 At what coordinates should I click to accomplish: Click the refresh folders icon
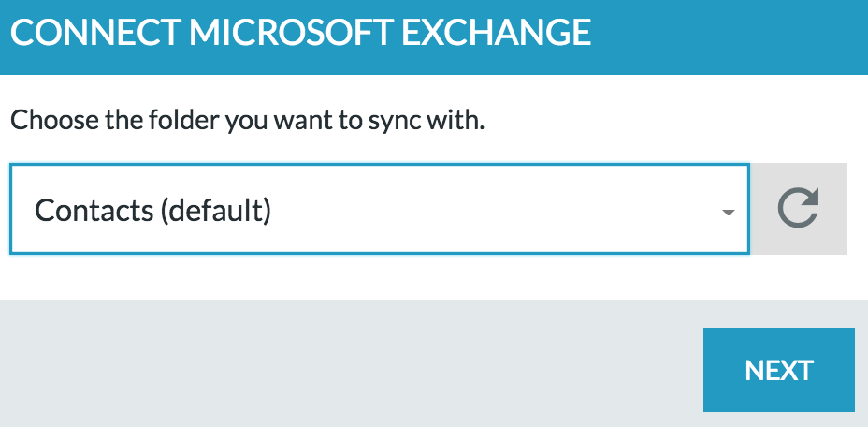(x=798, y=209)
